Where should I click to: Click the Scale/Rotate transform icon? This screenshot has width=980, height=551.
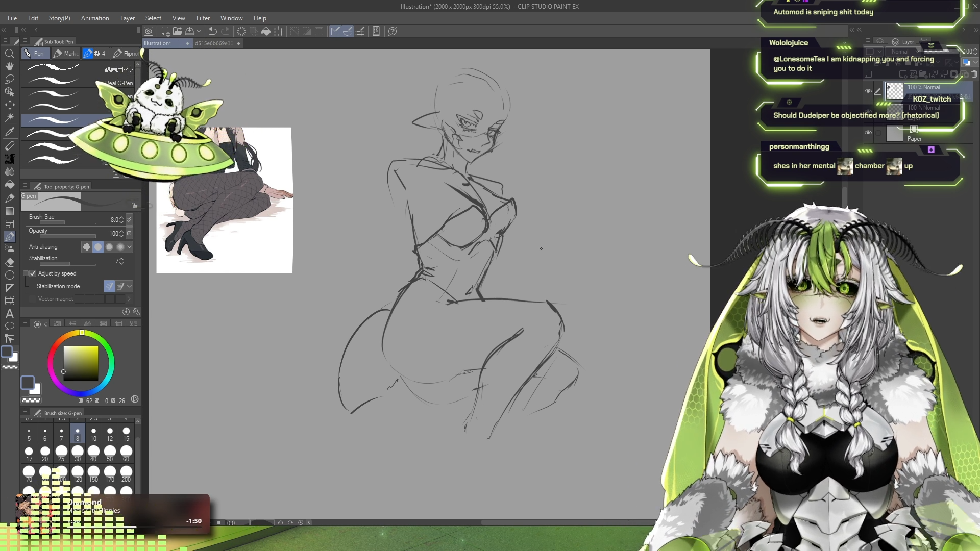(278, 31)
